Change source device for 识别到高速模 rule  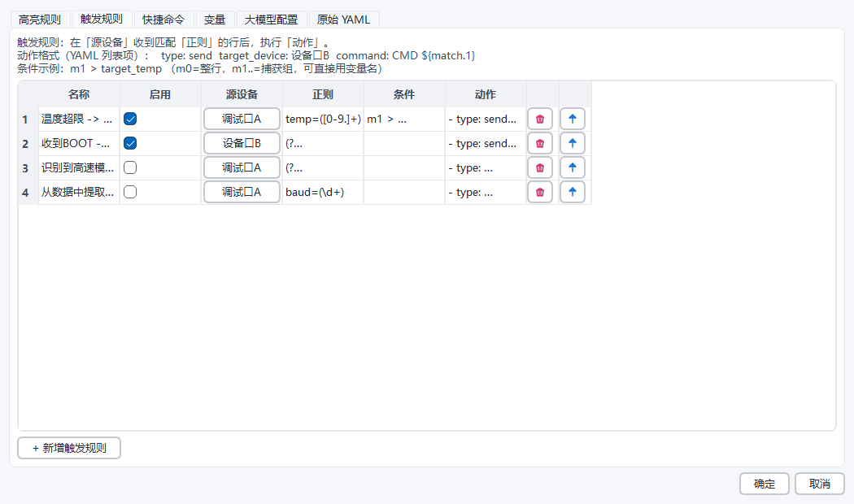(x=242, y=167)
